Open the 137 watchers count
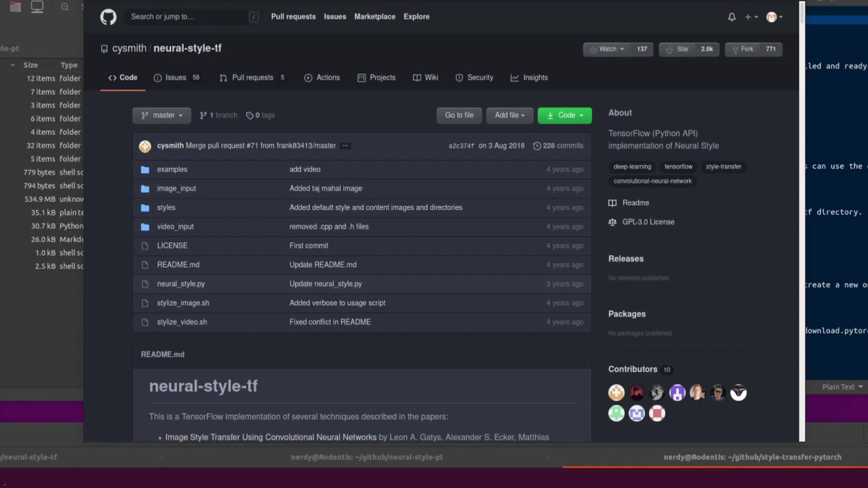This screenshot has width=868, height=488. coord(642,49)
